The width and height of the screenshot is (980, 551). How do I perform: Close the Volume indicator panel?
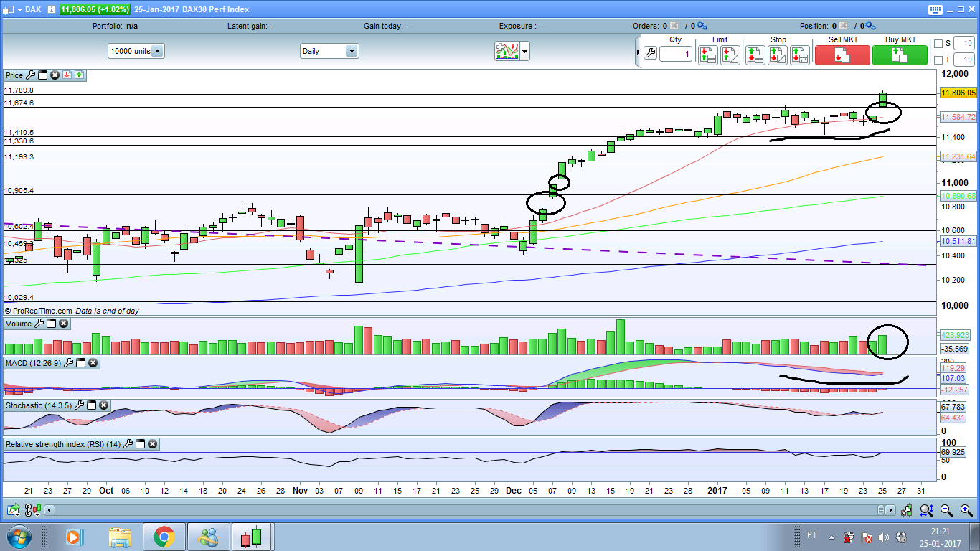(x=63, y=324)
